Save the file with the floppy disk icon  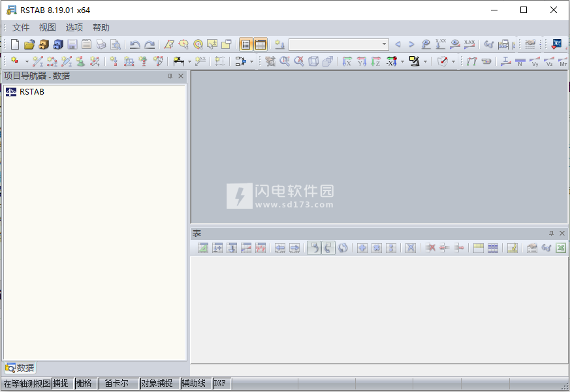[72, 44]
